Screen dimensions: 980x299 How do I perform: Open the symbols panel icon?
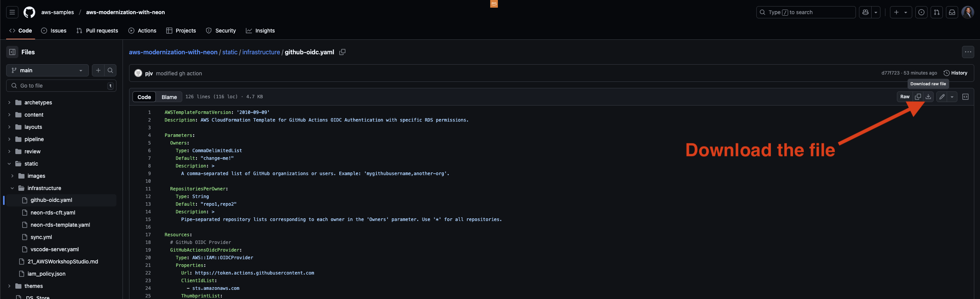pos(965,97)
